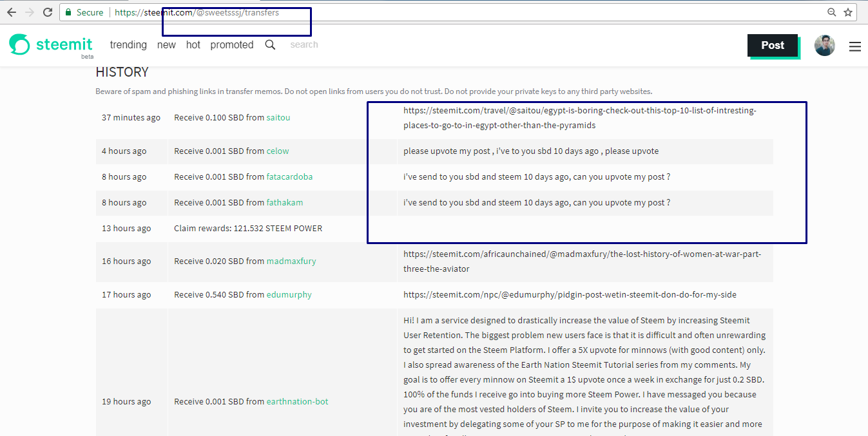Open saitou's Egypt travel post memo link
The image size is (868, 436).
[580, 118]
